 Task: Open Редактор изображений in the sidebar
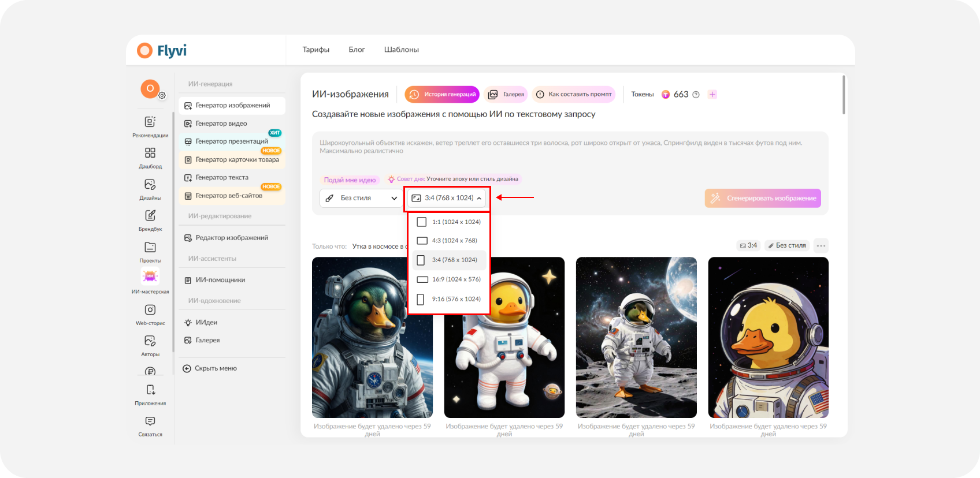[x=232, y=238]
